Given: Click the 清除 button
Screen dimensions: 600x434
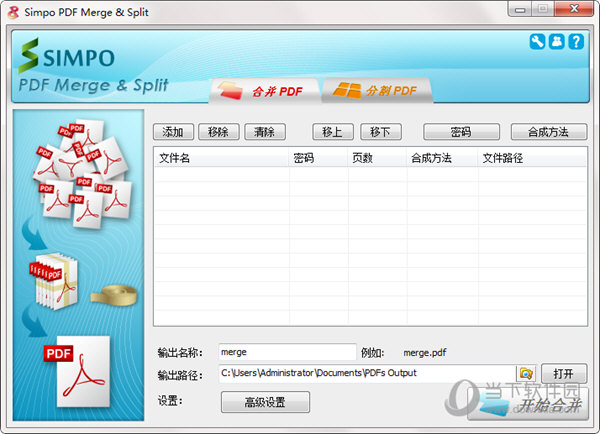Looking at the screenshot, I should [265, 132].
